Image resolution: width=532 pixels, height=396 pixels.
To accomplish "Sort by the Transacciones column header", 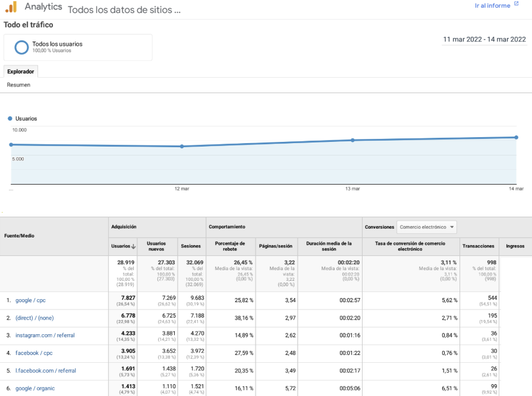I will pos(478,246).
